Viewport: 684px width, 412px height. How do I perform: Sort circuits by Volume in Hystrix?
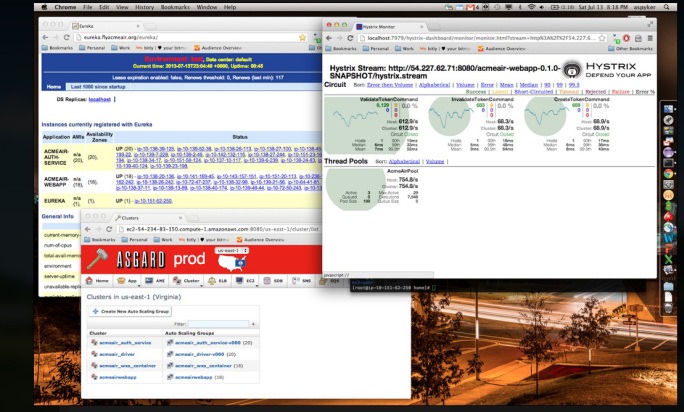pyautogui.click(x=465, y=85)
